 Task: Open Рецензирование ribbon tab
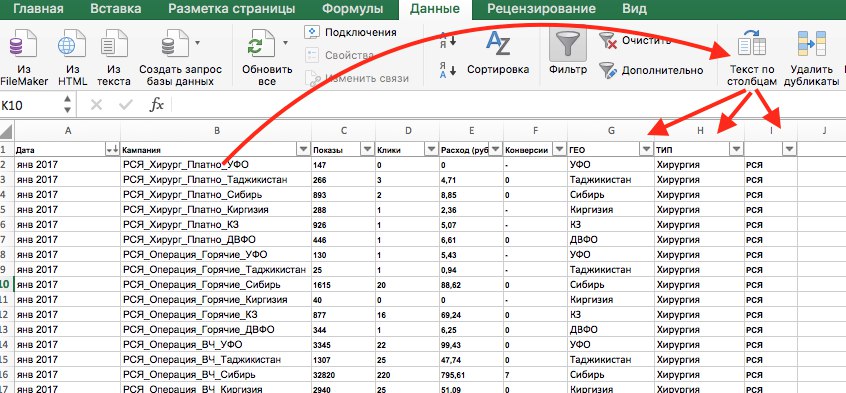click(541, 9)
